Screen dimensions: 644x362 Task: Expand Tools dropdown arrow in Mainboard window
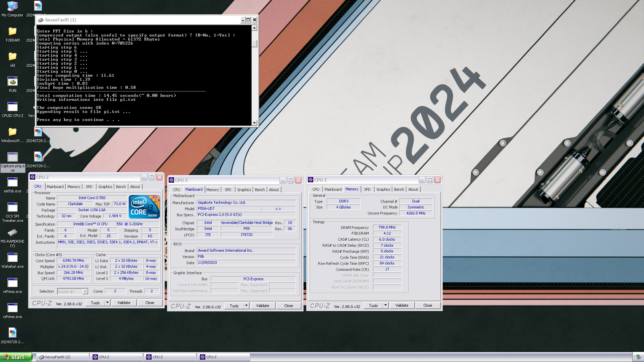(x=246, y=306)
